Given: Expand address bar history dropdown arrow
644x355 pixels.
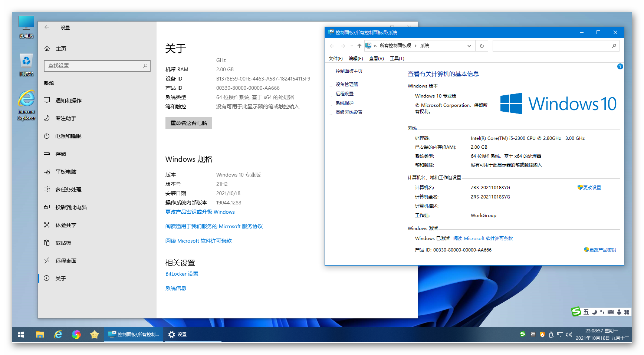Looking at the screenshot, I should tap(469, 46).
